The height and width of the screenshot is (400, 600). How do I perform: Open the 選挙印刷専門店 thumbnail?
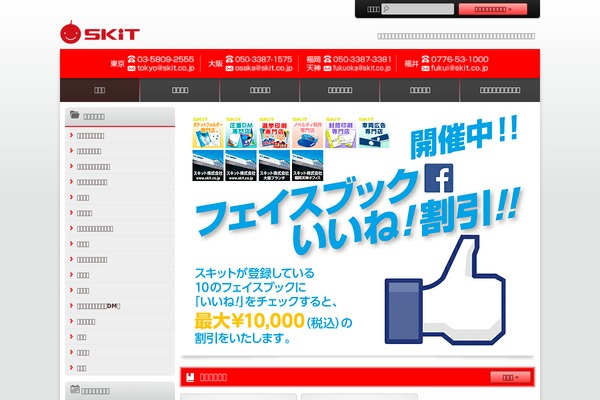(x=274, y=132)
